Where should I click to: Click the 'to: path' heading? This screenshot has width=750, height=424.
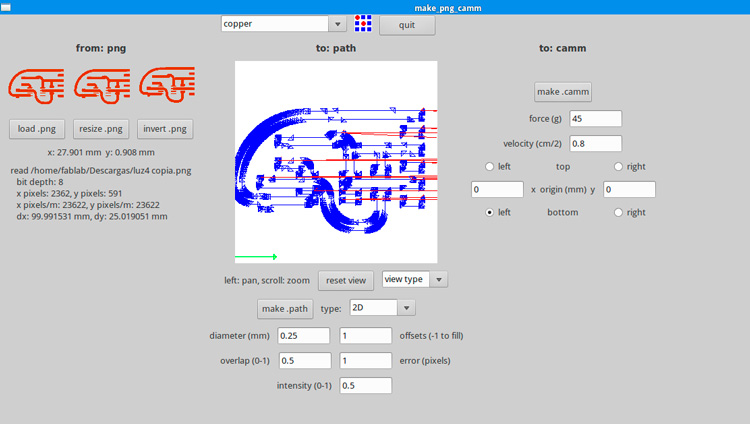point(336,48)
